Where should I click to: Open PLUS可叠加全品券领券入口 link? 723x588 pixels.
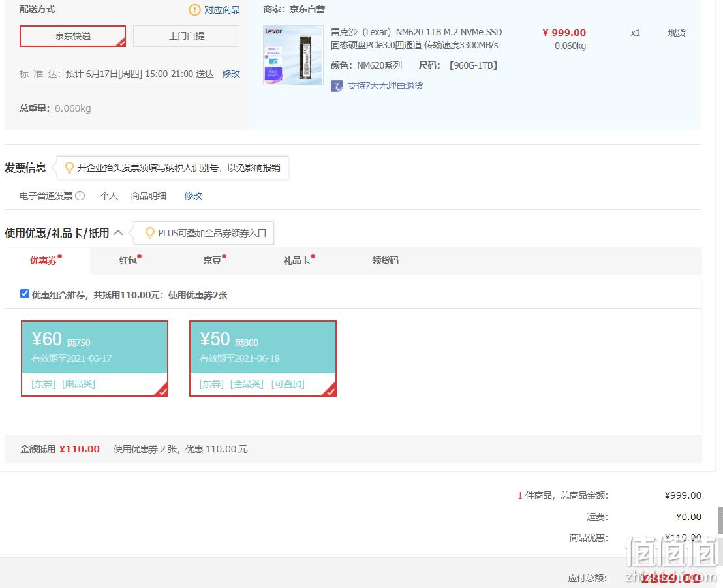pos(212,233)
